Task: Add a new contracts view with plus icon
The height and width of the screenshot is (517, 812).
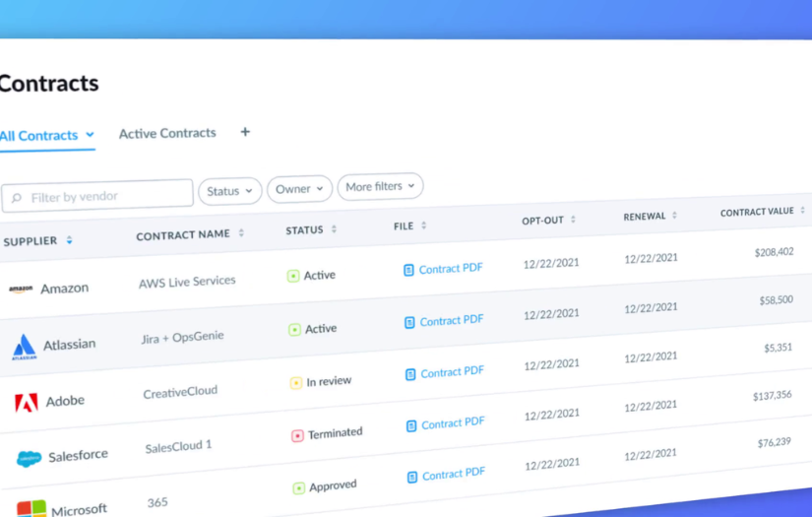Action: [x=245, y=132]
